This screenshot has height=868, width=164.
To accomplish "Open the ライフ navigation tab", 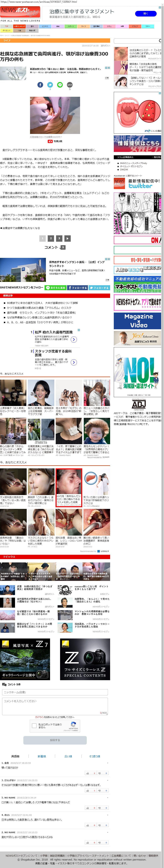I will pos(84,26).
